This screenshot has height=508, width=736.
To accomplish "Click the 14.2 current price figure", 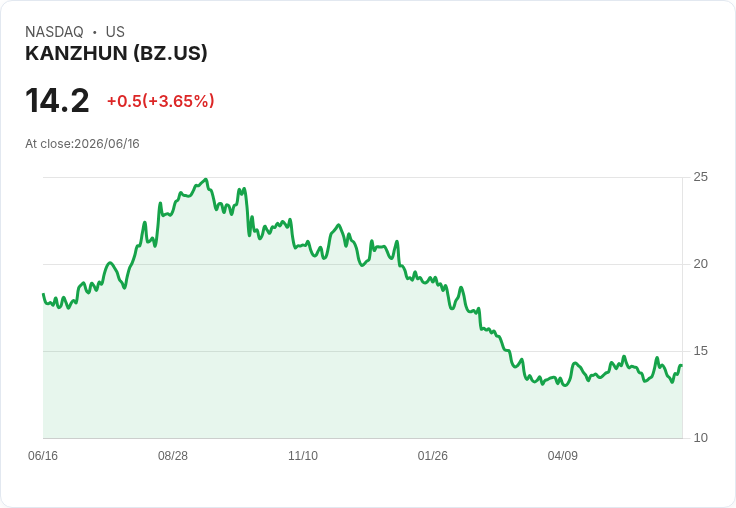I will [x=57, y=100].
